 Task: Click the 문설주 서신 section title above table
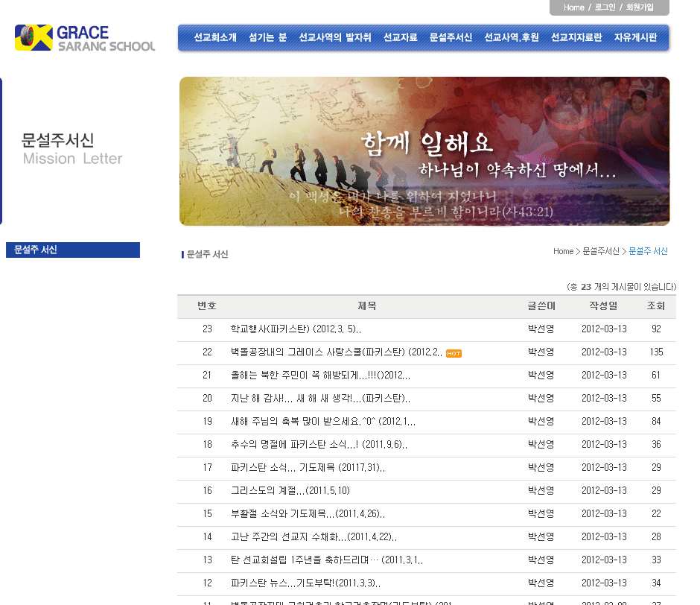[x=207, y=254]
